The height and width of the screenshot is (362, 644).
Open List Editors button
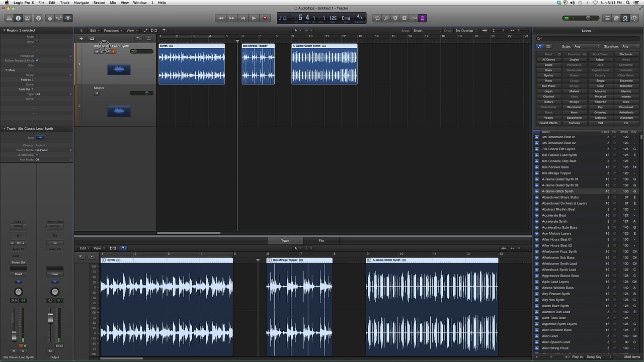coord(607,18)
